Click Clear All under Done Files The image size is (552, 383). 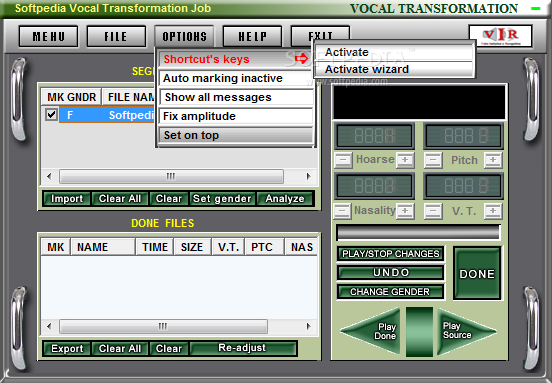pos(120,349)
